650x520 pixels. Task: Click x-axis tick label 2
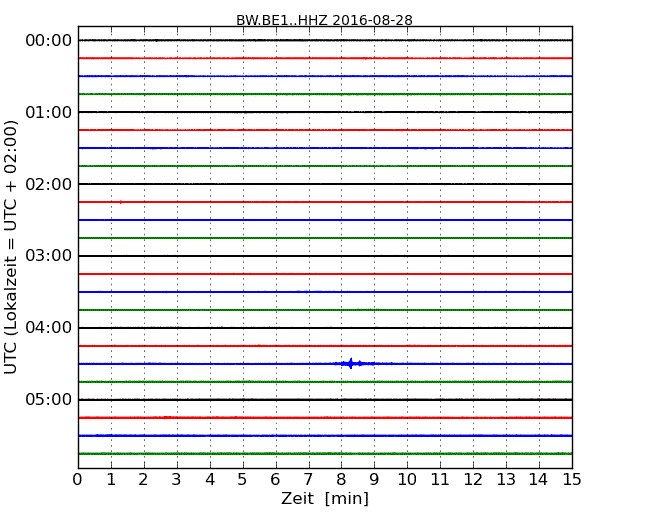(143, 480)
